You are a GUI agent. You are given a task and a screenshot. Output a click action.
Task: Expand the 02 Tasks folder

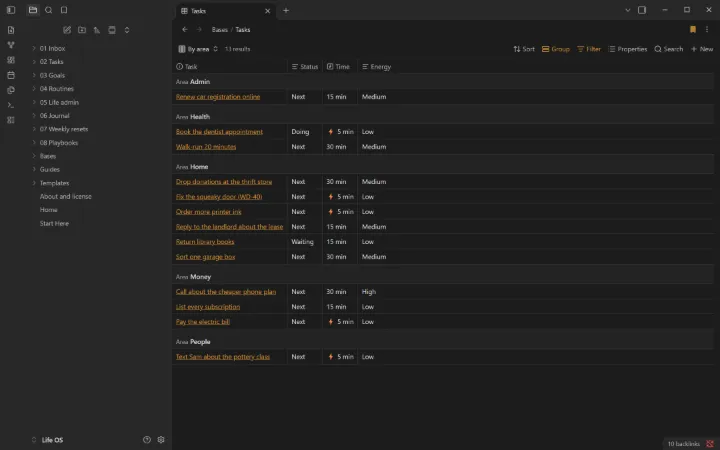[x=51, y=62]
